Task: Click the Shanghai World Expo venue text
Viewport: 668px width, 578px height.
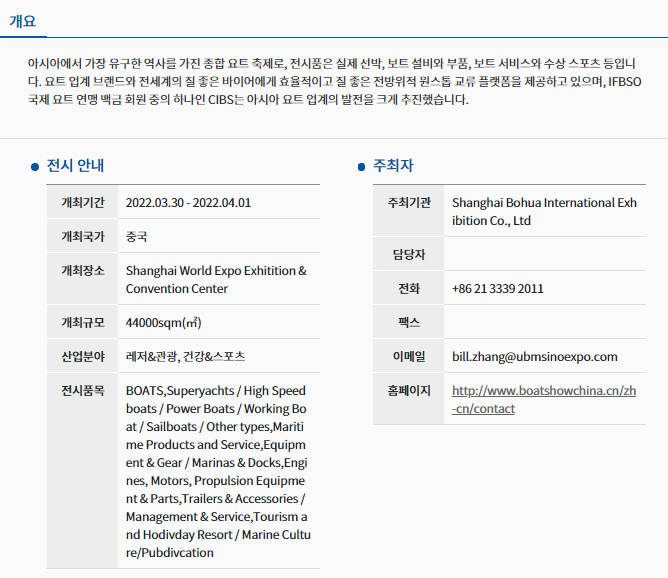Action: [216, 279]
